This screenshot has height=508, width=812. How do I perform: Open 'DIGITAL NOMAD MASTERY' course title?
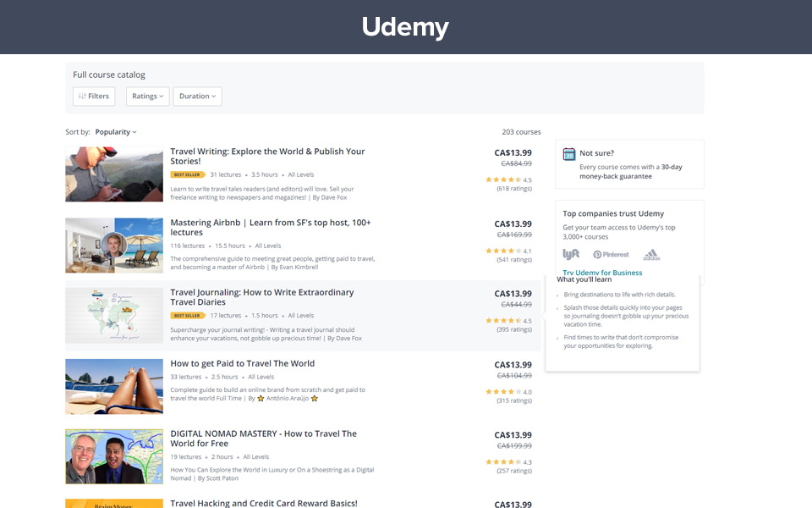(x=264, y=439)
